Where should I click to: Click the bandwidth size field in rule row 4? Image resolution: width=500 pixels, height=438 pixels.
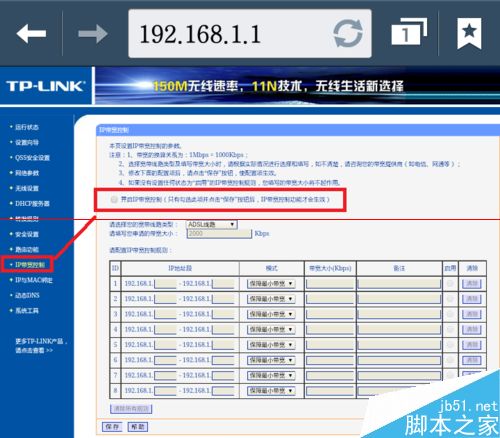(330, 330)
